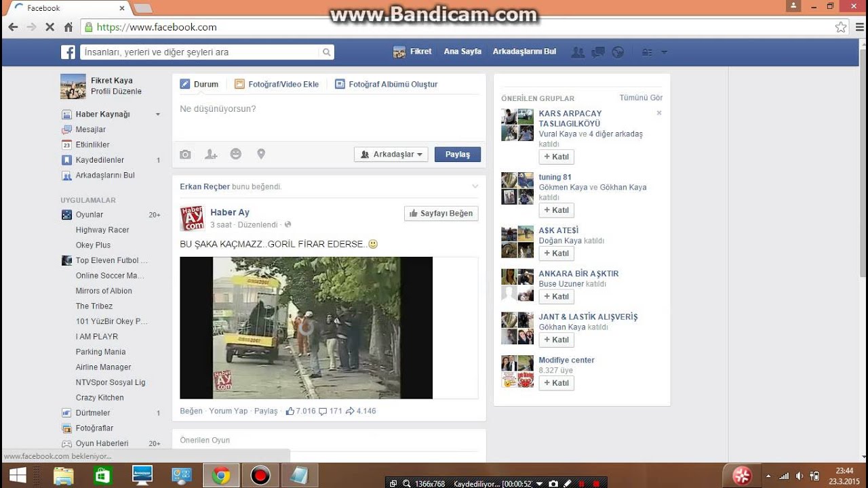Open Mesajlar in sidebar
The height and width of the screenshot is (488, 868).
pos(91,129)
